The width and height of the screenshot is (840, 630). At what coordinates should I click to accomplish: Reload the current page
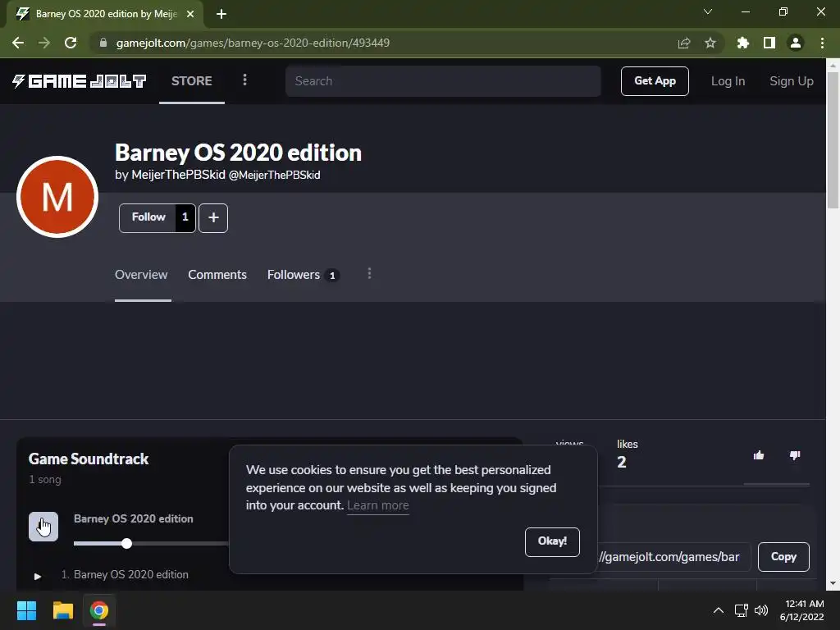[71, 43]
